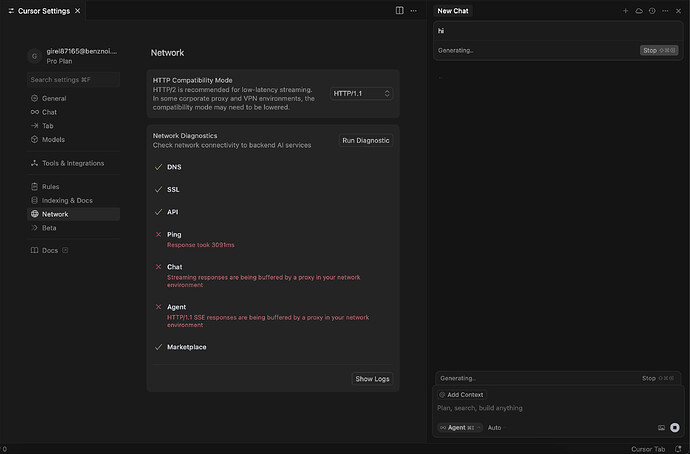Start a new chat with plus icon
The height and width of the screenshot is (454, 690).
(625, 11)
